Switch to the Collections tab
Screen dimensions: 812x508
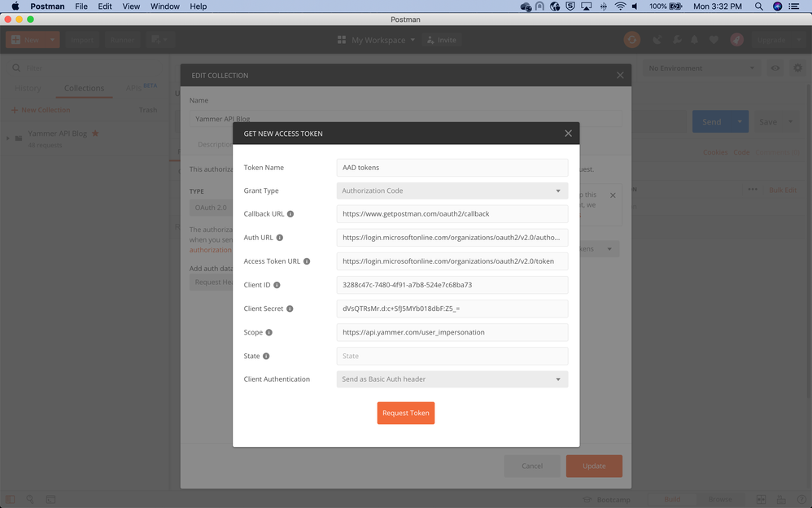(x=84, y=88)
